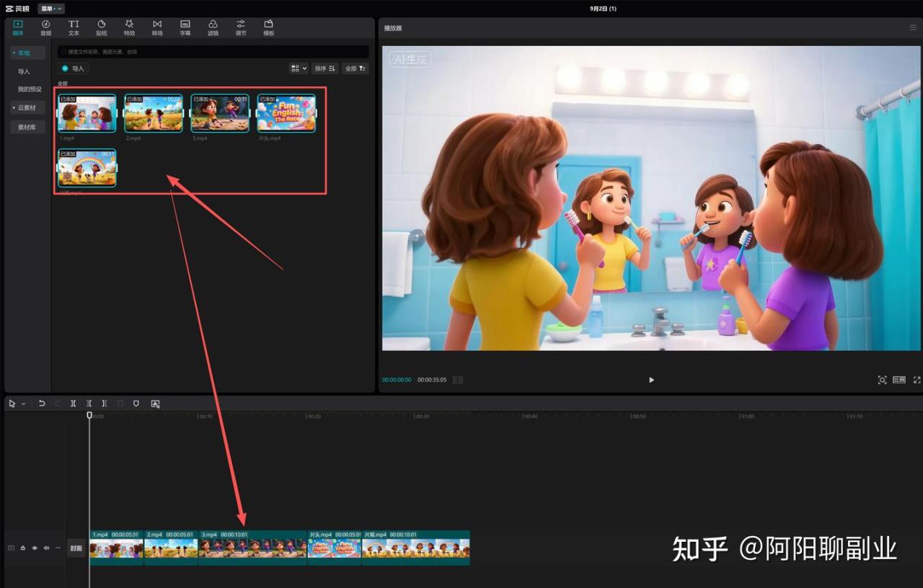The image size is (923, 588).
Task: Expand the grid view mode dropdown
Action: pyautogui.click(x=298, y=68)
